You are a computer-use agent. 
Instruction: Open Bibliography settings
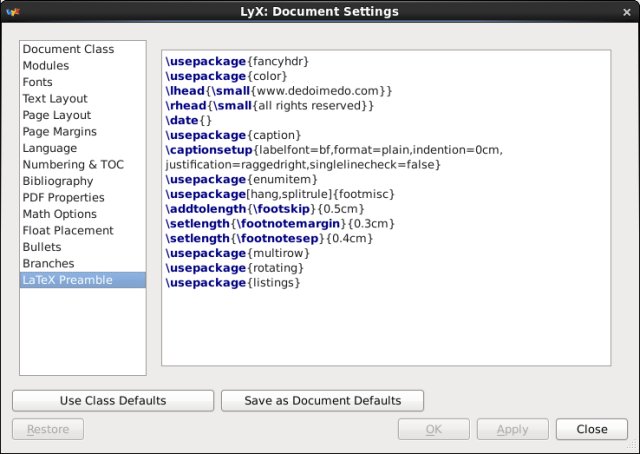click(82, 181)
